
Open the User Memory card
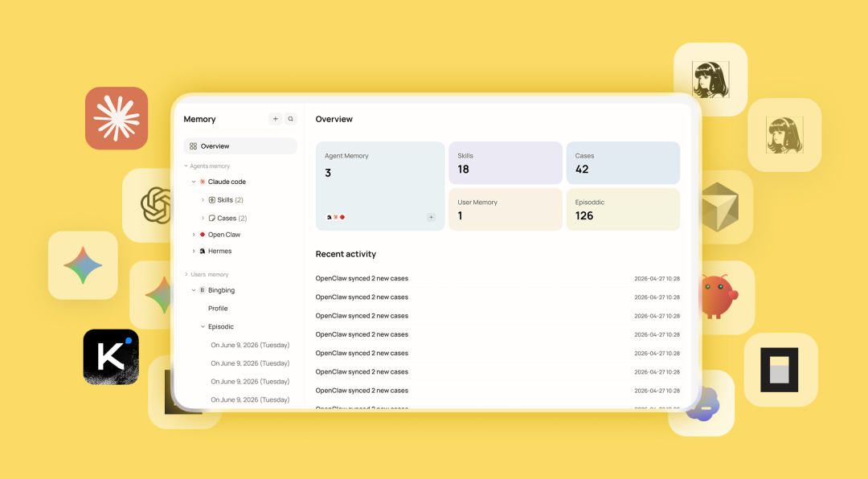pyautogui.click(x=506, y=209)
